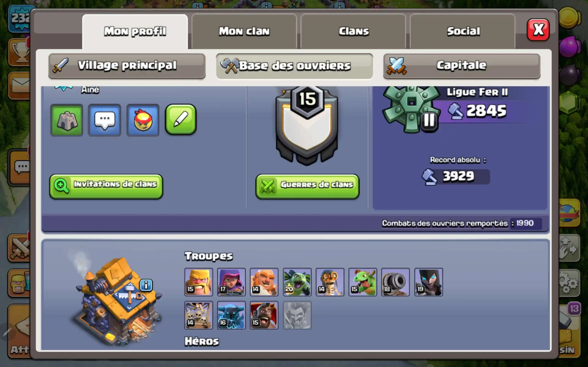The image size is (588, 367).
Task: Click the green castle icon button
Action: click(x=67, y=120)
